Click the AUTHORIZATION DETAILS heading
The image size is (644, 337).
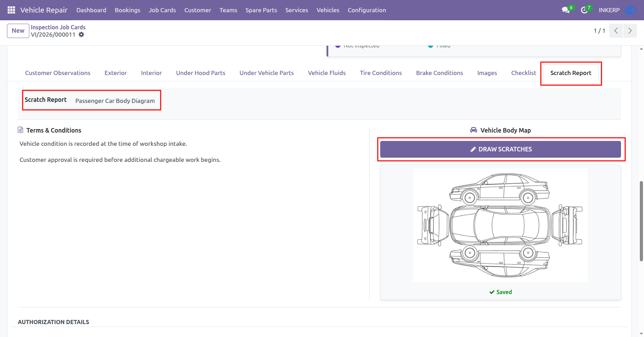[x=53, y=322]
